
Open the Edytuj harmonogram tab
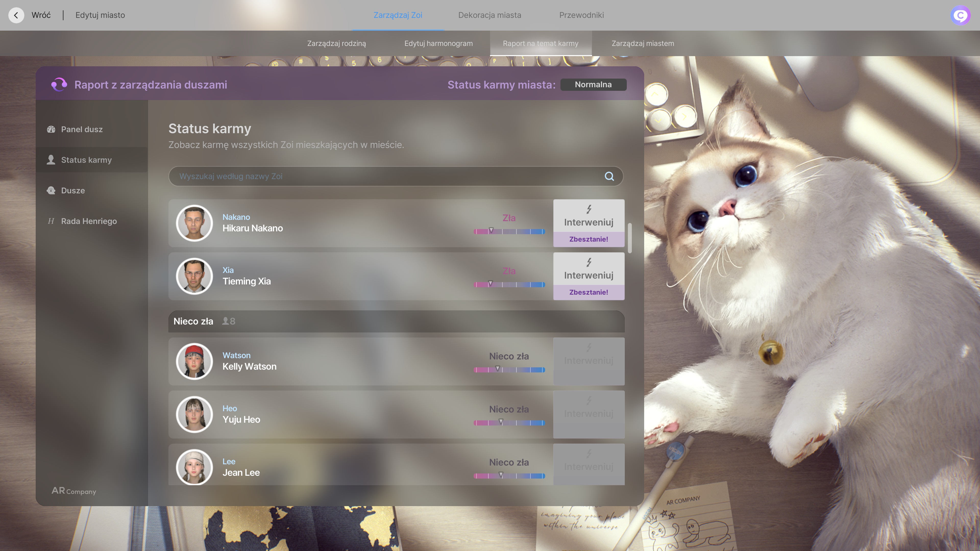(438, 43)
